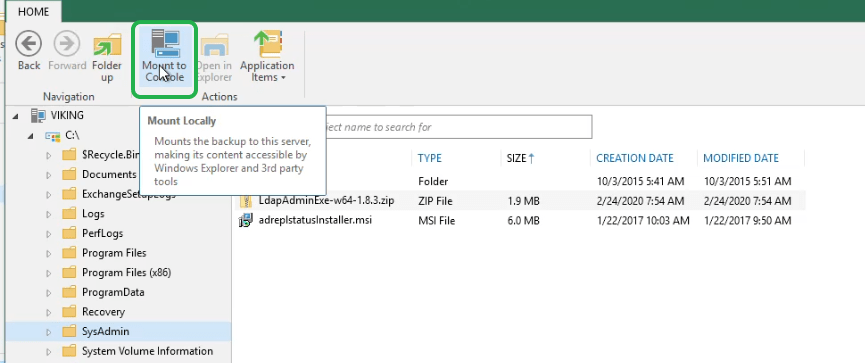Click the 6.0 MB size cell
The width and height of the screenshot is (865, 363).
tap(523, 221)
